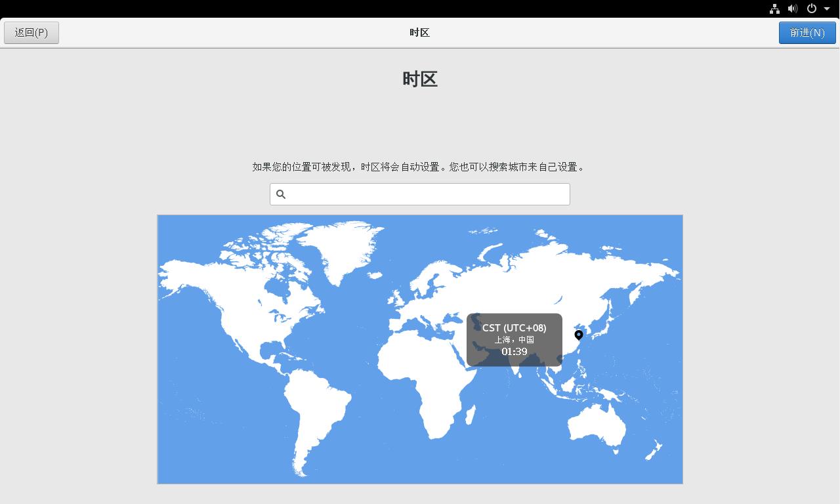The image size is (840, 504).
Task: Open the network status icon in top bar
Action: coord(774,9)
